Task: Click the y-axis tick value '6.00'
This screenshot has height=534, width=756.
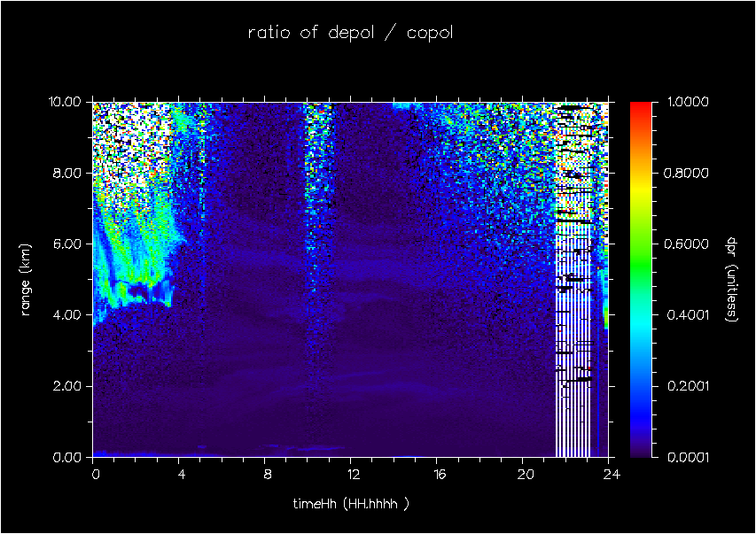Action: (67, 244)
